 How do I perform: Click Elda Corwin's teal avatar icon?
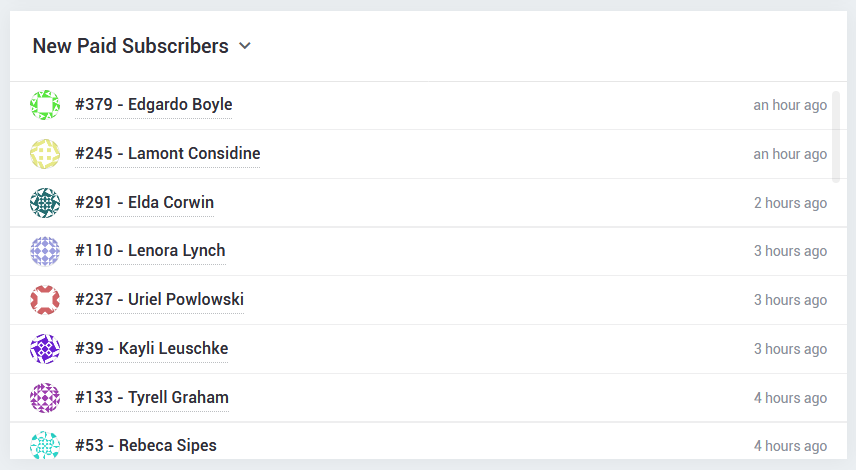pyautogui.click(x=45, y=203)
